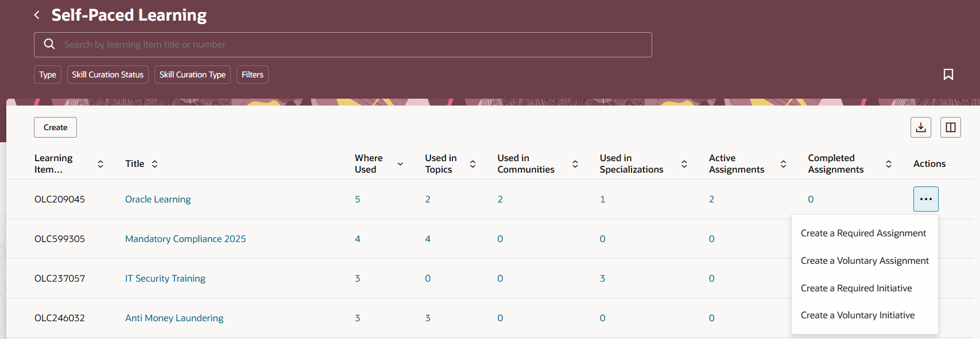This screenshot has width=980, height=339.
Task: Click the bookmark icon
Action: [948, 75]
